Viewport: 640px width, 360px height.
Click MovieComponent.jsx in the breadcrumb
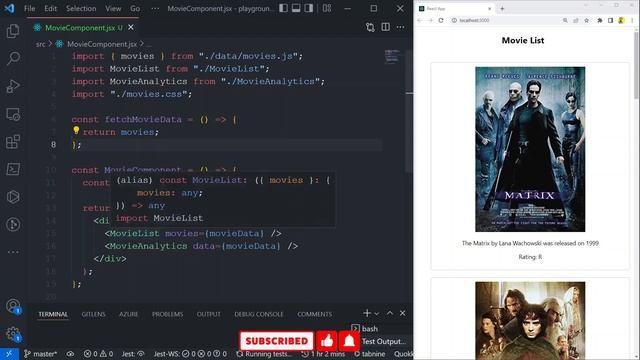(102, 44)
